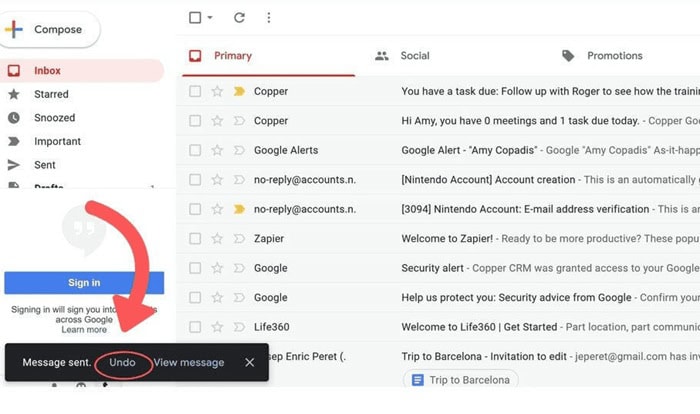700x414 pixels.
Task: Open the Promotions tab
Action: tap(613, 56)
